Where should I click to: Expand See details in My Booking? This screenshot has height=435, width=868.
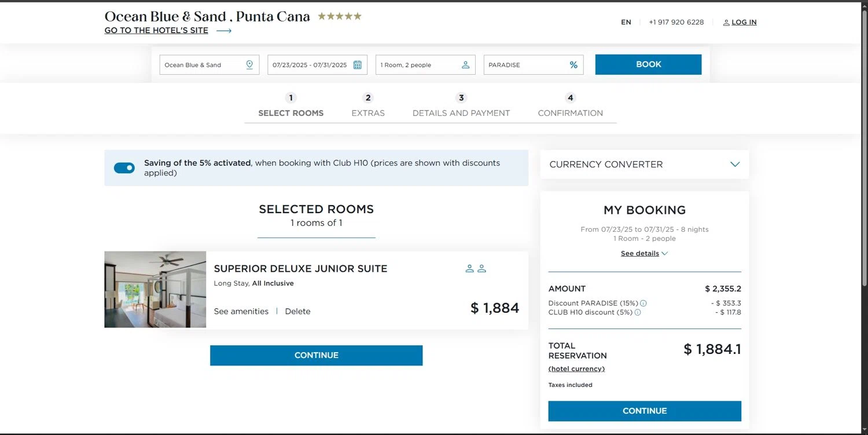(x=645, y=254)
